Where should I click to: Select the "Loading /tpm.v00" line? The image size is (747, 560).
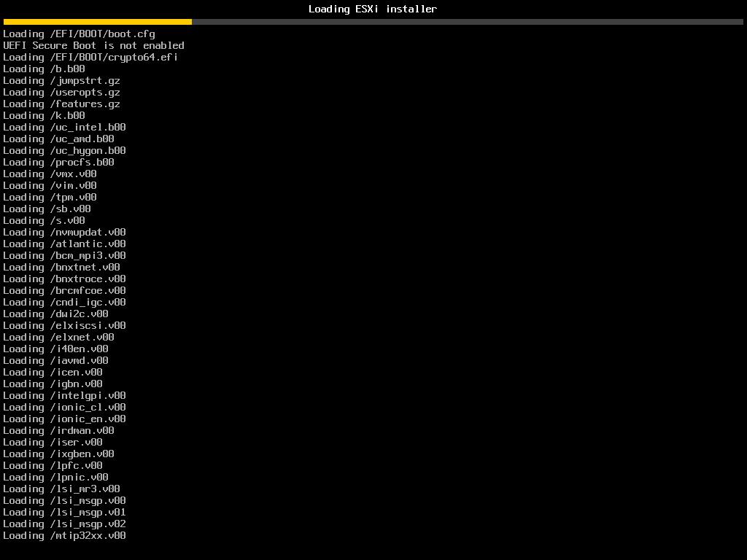coord(50,197)
